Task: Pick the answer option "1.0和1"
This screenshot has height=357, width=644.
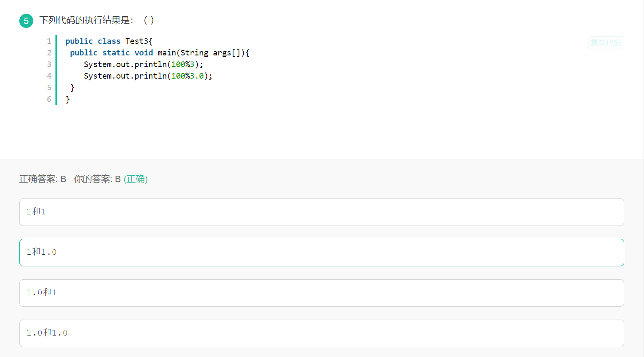Action: click(321, 293)
